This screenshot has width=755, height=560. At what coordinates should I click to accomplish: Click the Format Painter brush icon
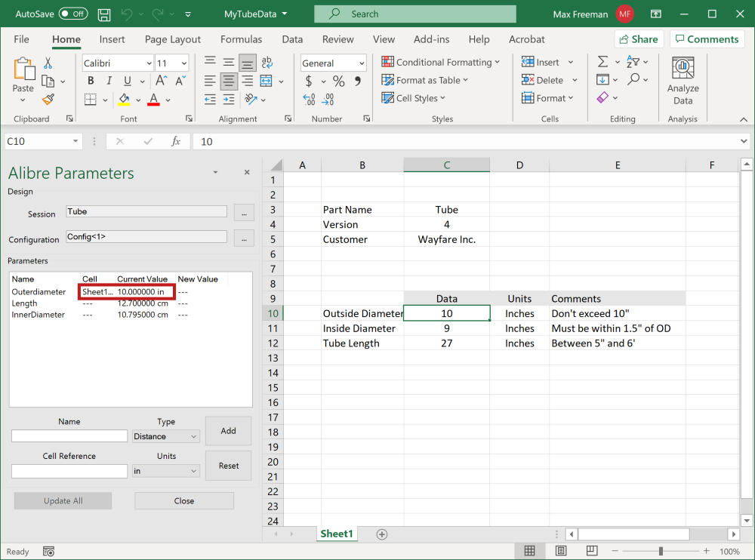click(x=48, y=100)
